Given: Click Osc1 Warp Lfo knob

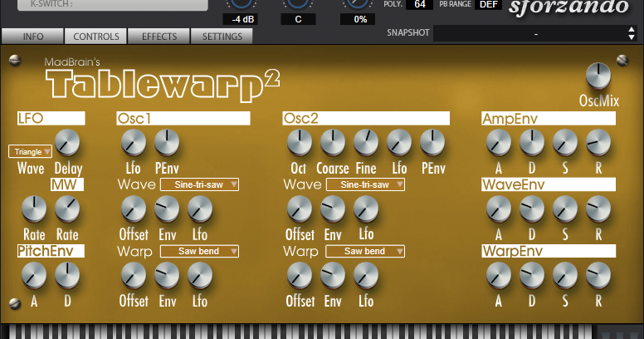Looking at the screenshot, I should pos(200,275).
